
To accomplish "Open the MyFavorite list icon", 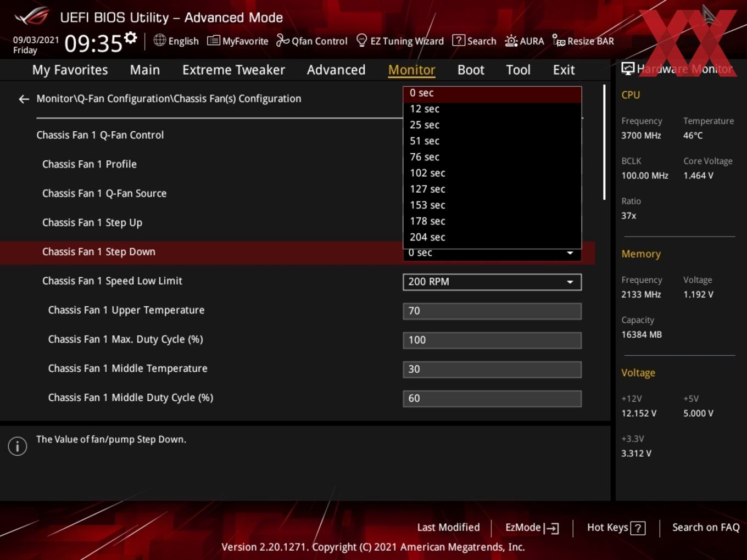I will point(213,41).
